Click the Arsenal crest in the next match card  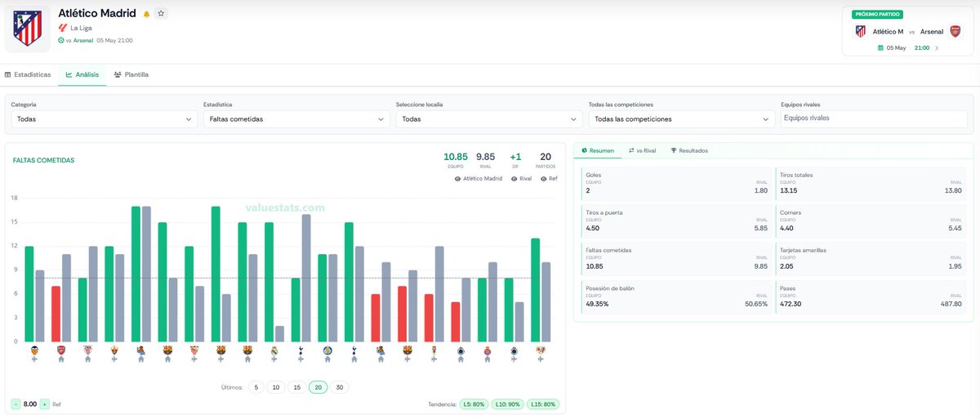click(955, 31)
